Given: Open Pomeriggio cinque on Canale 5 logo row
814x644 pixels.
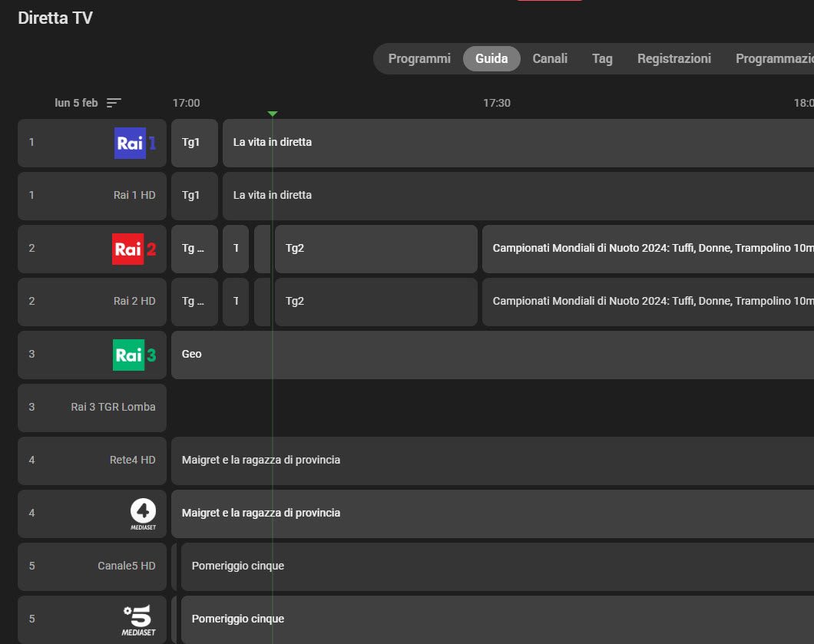Looking at the screenshot, I should point(498,619).
